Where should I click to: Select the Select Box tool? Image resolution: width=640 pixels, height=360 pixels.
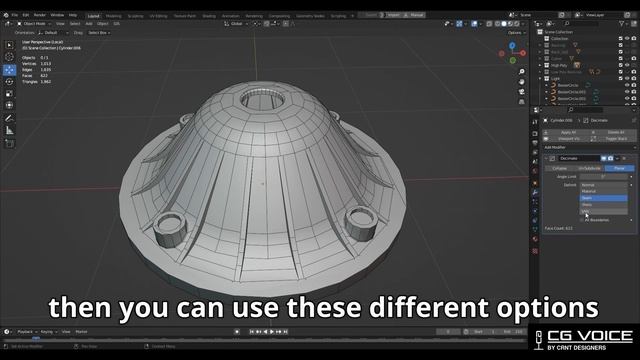click(9, 45)
